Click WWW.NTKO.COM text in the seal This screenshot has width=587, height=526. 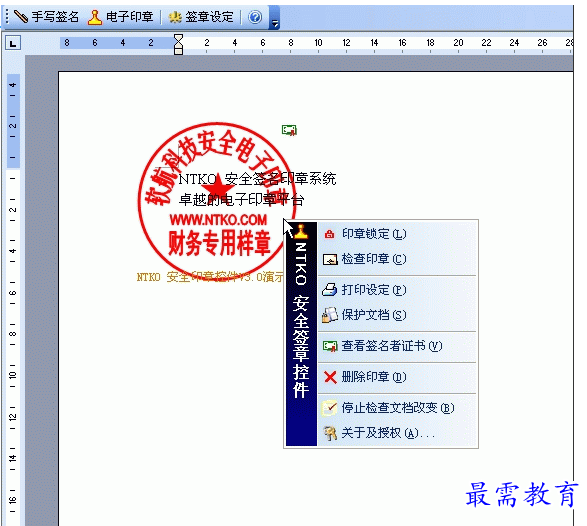coord(219,220)
